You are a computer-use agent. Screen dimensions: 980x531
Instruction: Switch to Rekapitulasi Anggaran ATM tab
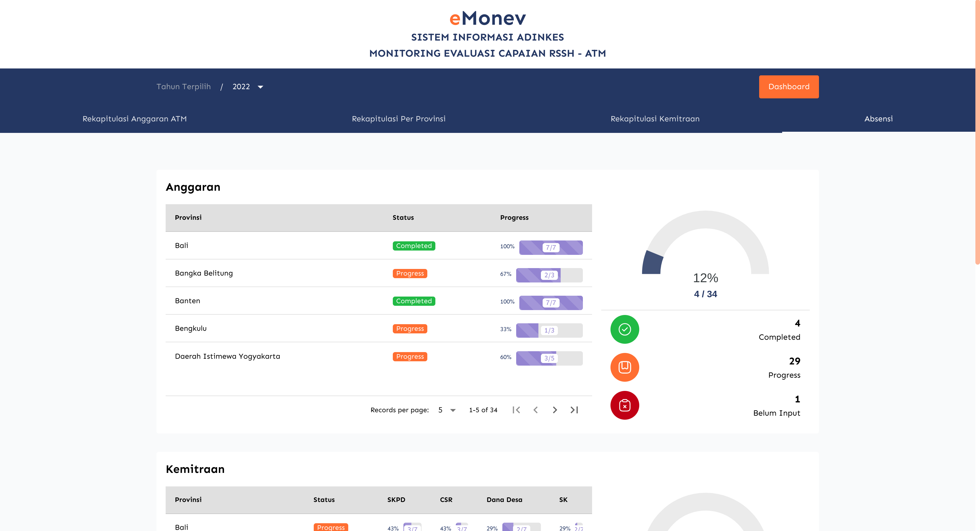[x=134, y=119]
